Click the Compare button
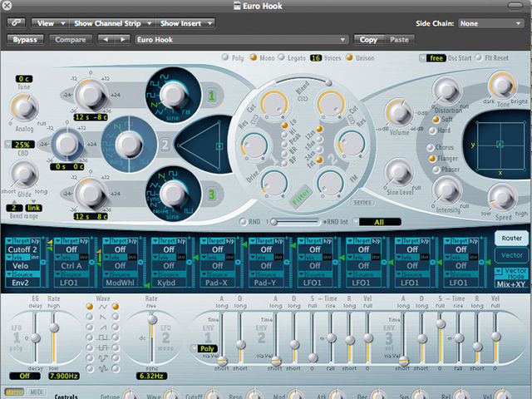 coord(70,40)
